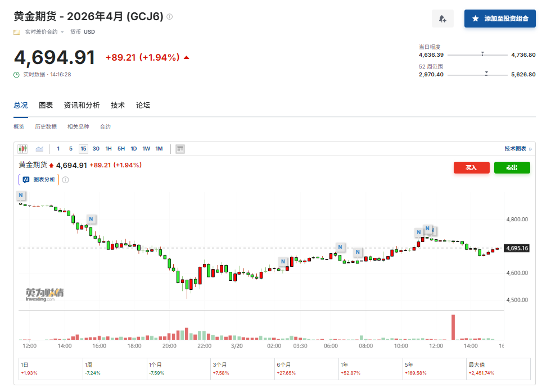
Task: Click the red 买入 buy button
Action: point(471,167)
